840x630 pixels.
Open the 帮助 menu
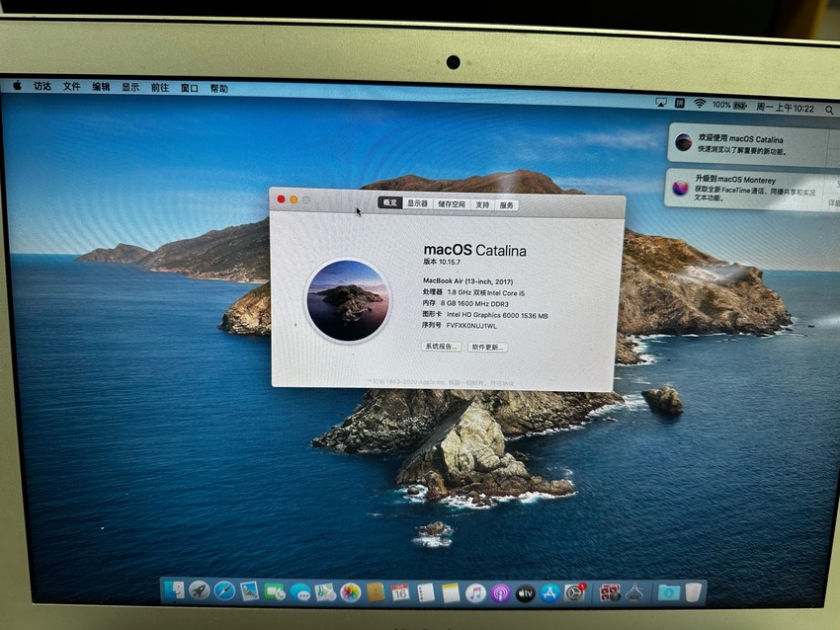[x=218, y=89]
